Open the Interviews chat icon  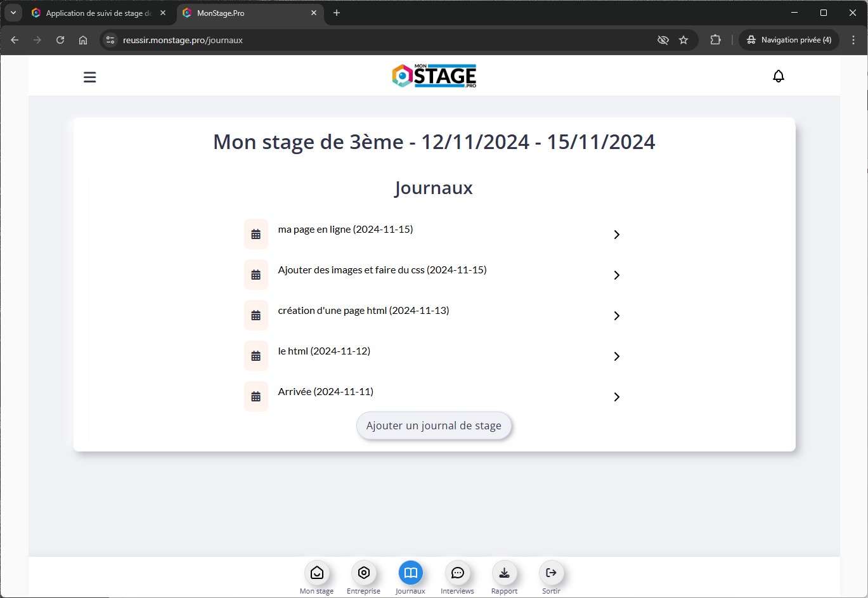457,573
